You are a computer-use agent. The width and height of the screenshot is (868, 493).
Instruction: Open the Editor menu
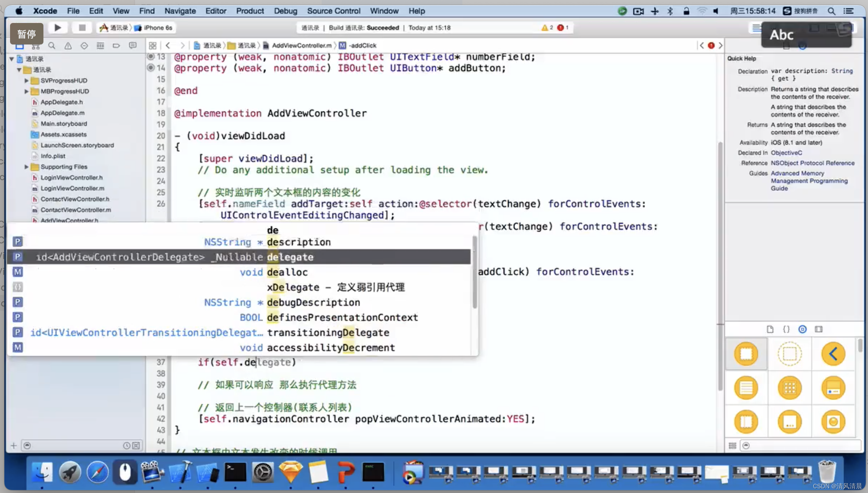216,11
